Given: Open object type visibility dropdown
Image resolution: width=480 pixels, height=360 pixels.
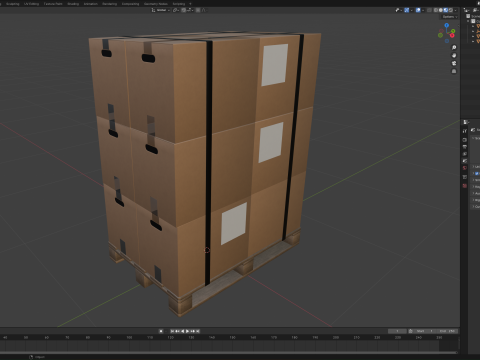Looking at the screenshot, I should tap(399, 10).
